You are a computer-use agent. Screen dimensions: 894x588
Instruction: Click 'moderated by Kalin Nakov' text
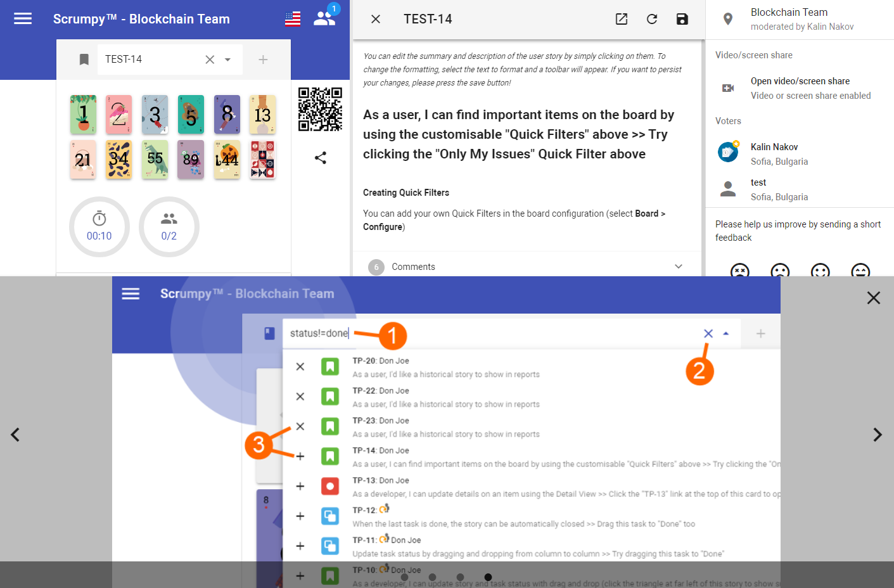point(802,27)
